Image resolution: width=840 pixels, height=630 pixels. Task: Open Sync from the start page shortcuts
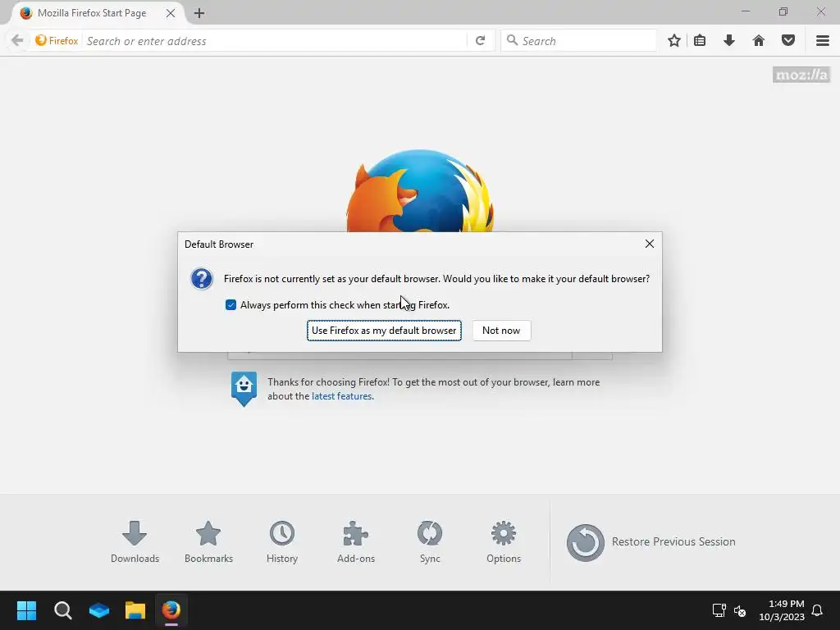[x=430, y=541]
